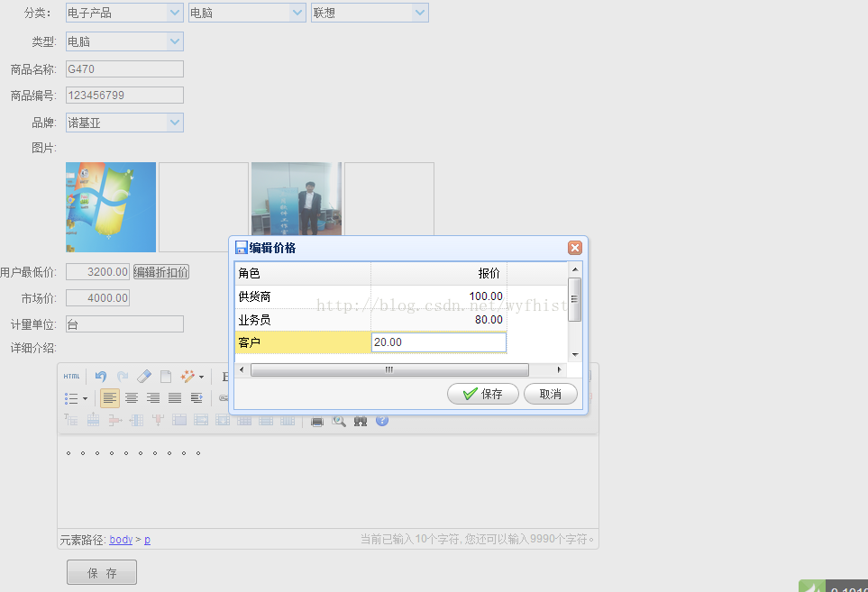This screenshot has width=868, height=592.
Task: Open the 电子产品 category dropdown
Action: (x=174, y=13)
